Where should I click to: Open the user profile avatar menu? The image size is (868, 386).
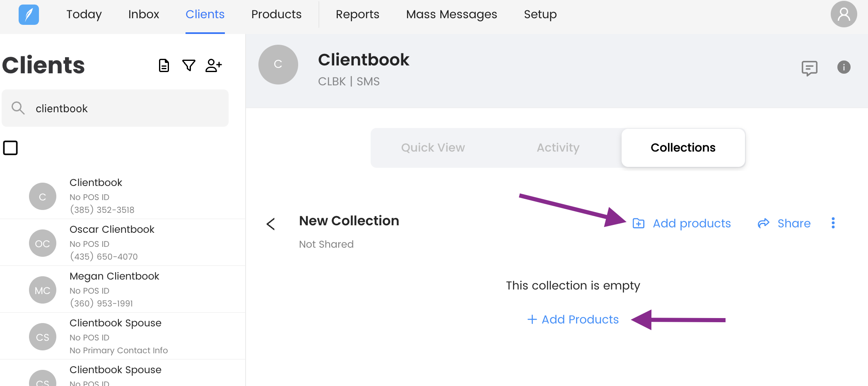click(844, 14)
